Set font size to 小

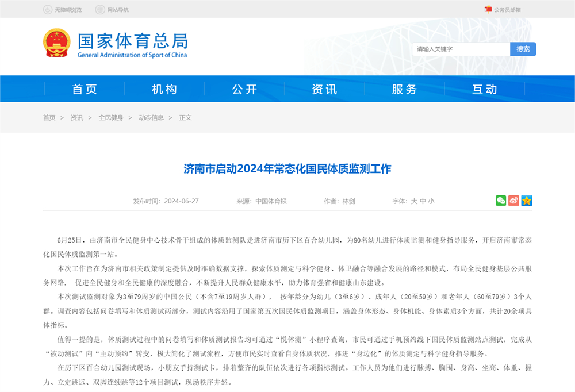(x=431, y=201)
